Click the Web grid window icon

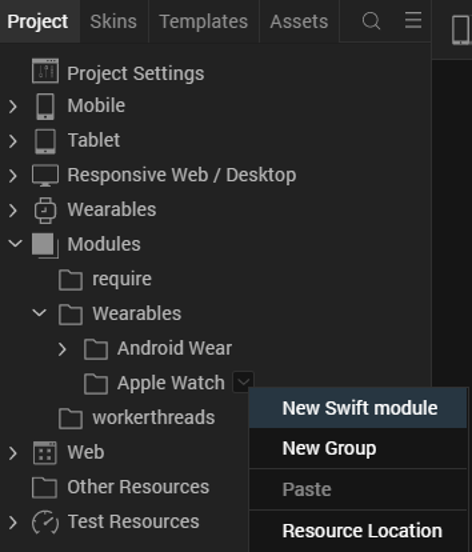coord(45,453)
